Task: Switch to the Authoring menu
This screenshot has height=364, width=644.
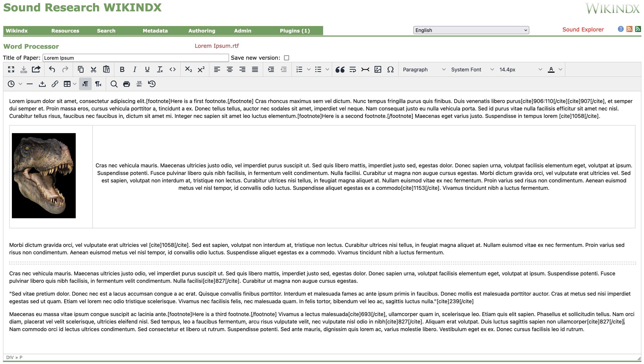Action: coord(202,30)
